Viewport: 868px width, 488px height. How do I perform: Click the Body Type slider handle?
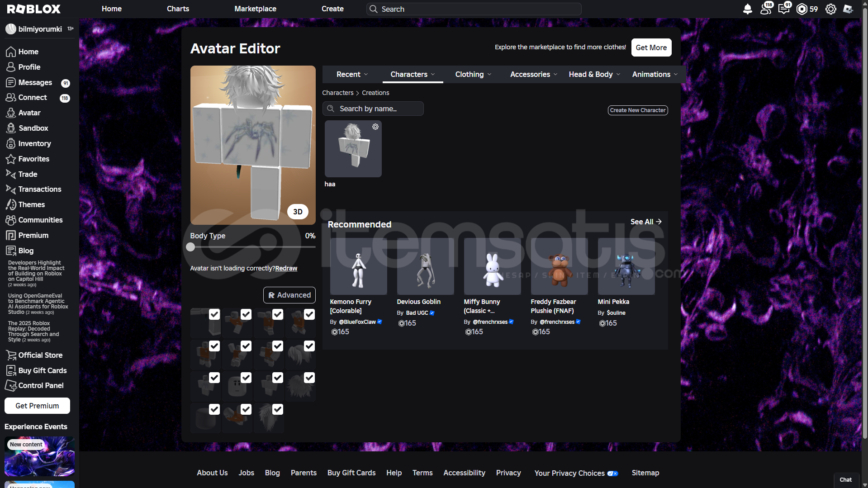[x=190, y=247]
